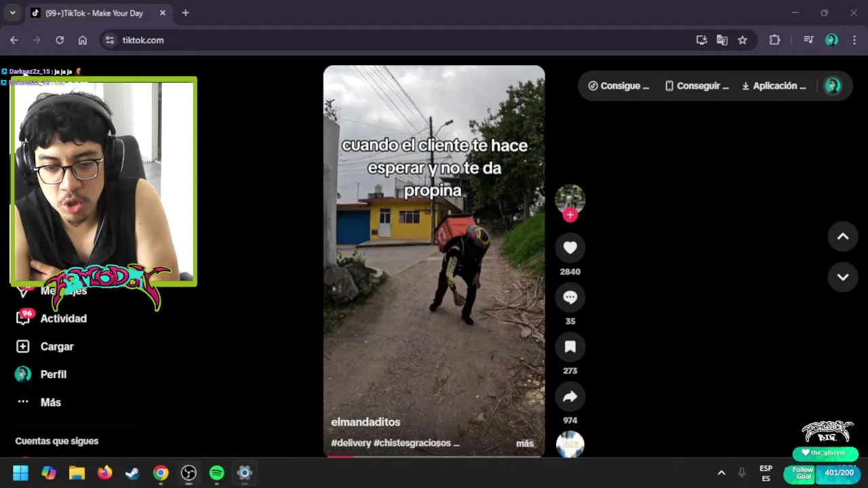This screenshot has width=868, height=488.
Task: Open Google Chrome from the taskbar
Action: (161, 472)
